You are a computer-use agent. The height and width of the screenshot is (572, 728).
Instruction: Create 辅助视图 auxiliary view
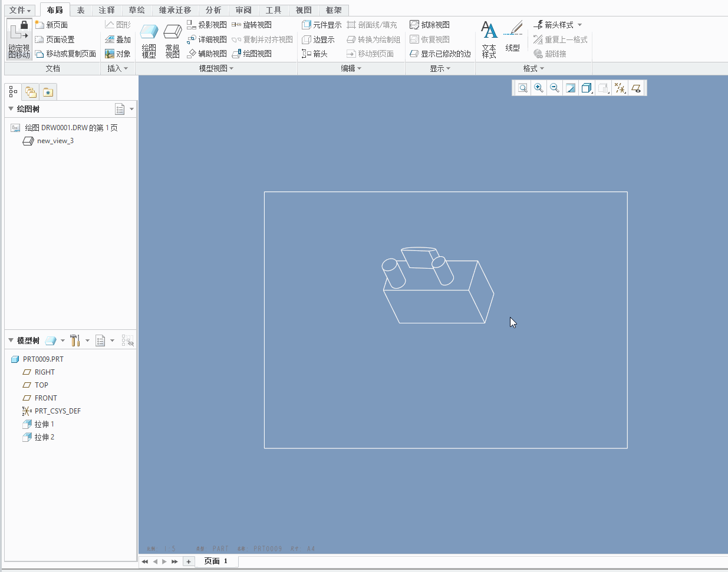click(x=207, y=54)
